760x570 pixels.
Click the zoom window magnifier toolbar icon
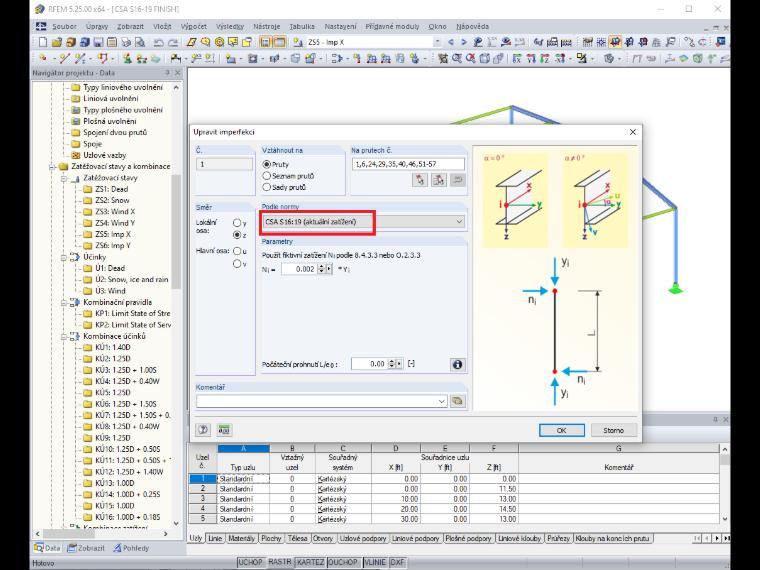coord(457,59)
